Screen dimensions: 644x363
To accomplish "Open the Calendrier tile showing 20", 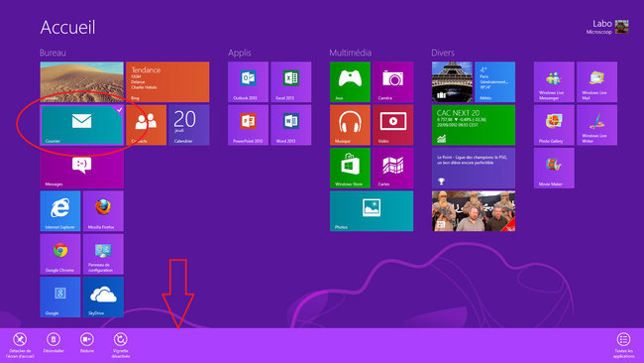I will (x=189, y=125).
